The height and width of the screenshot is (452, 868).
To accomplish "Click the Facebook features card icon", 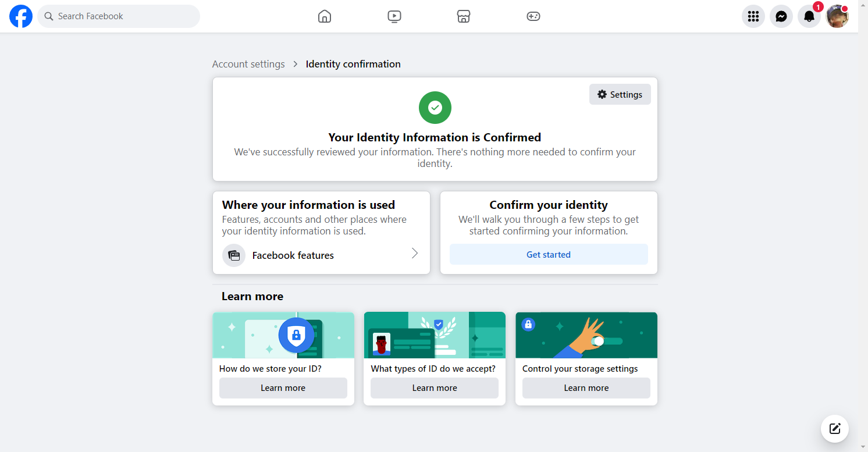I will point(234,255).
